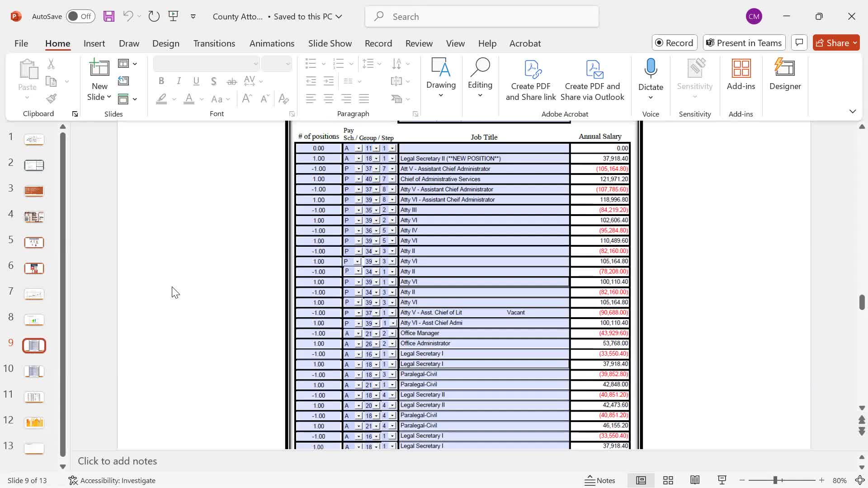This screenshot has width=868, height=488.
Task: Click the Redo icon
Action: [154, 16]
